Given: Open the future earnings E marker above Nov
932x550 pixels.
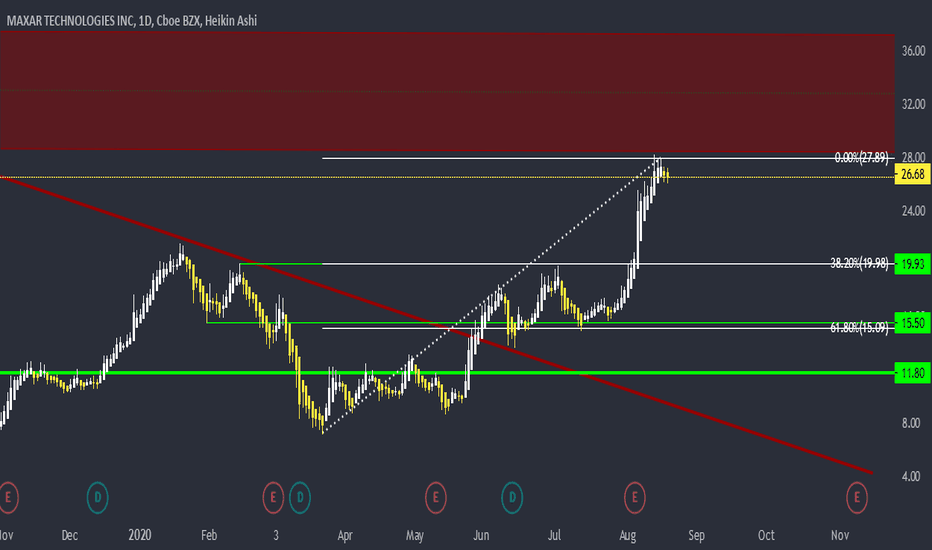Looking at the screenshot, I should [x=857, y=498].
